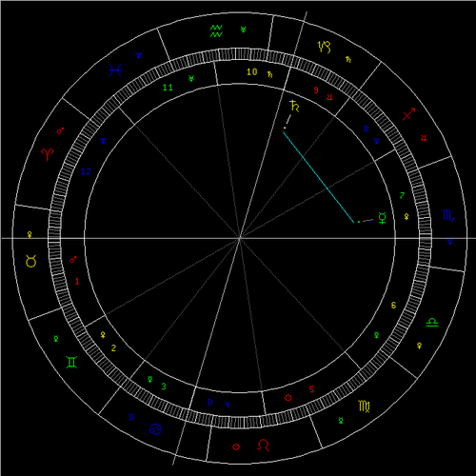
Task: Select the blue Cancer sign glyph
Action: click(156, 429)
